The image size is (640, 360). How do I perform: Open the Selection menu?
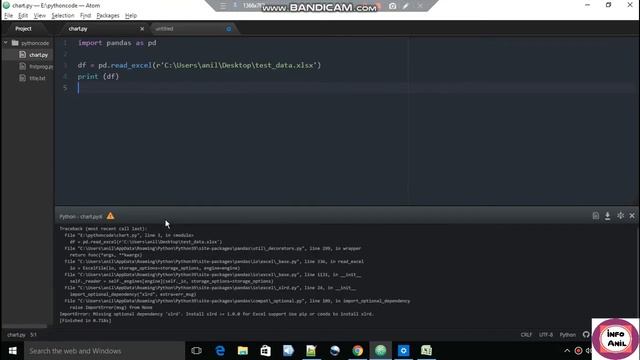[63, 16]
